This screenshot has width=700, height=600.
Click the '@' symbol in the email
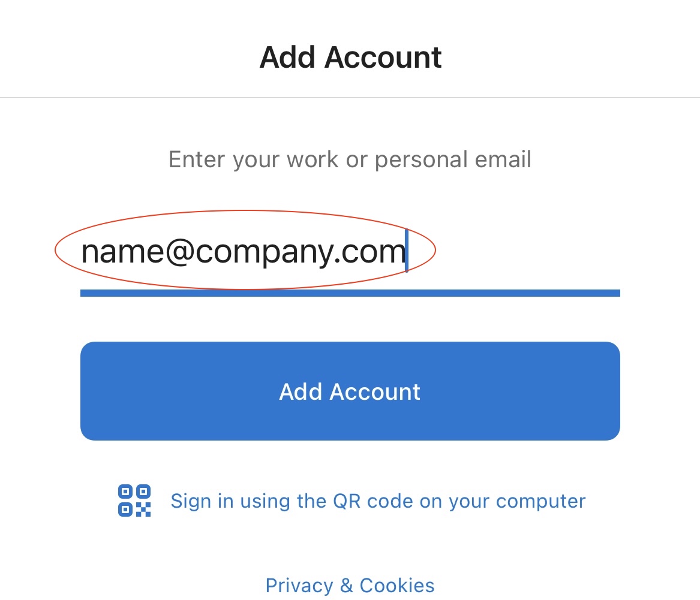[x=180, y=252]
